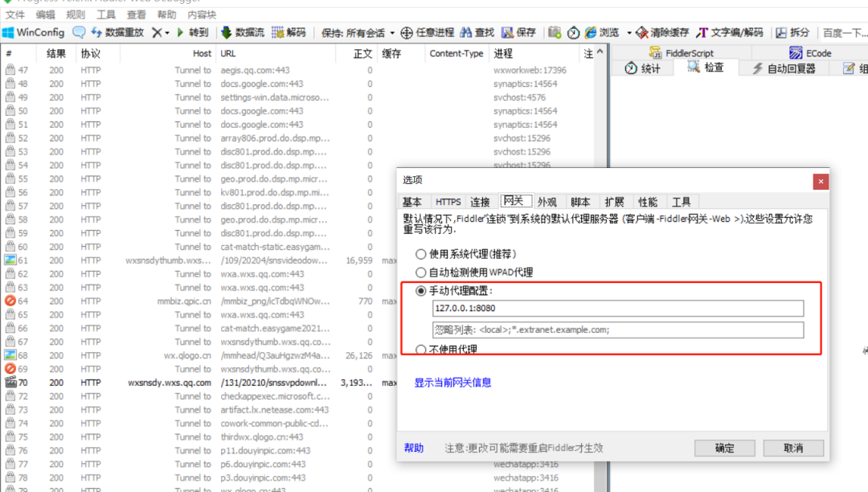This screenshot has height=492, width=868.
Task: Click the video icon of session 70
Action: click(x=10, y=383)
